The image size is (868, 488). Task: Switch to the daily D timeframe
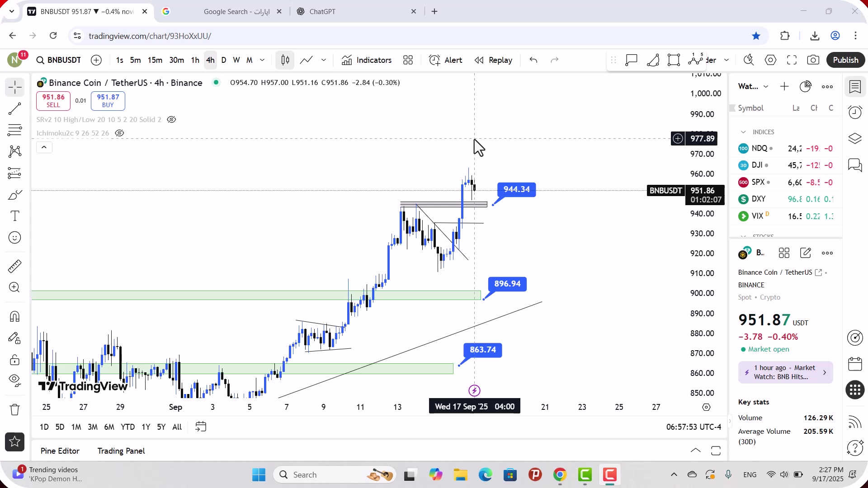click(224, 60)
